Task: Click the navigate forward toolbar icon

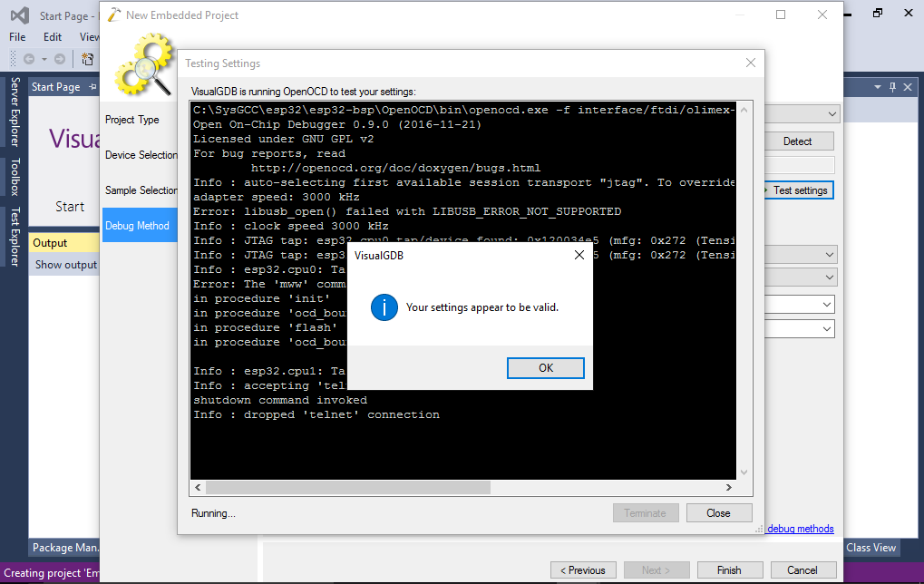Action: click(x=60, y=59)
